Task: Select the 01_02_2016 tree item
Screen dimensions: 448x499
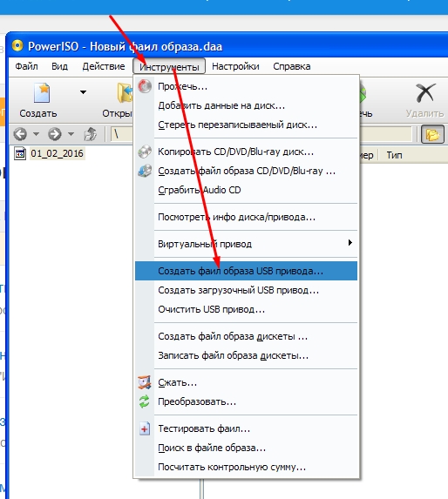Action: pyautogui.click(x=57, y=154)
